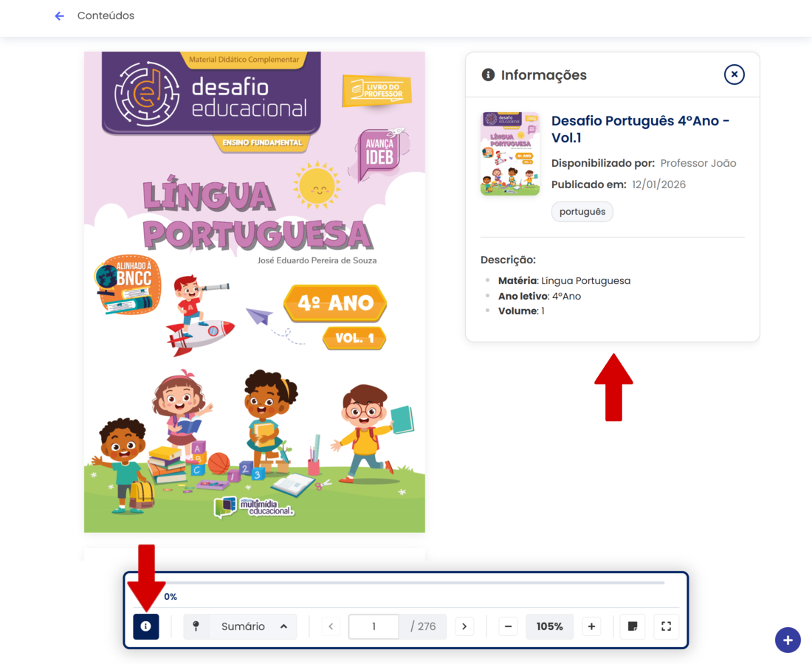This screenshot has height=664, width=812.
Task: Click the back arrow next to Conteúdos
Action: [60, 16]
